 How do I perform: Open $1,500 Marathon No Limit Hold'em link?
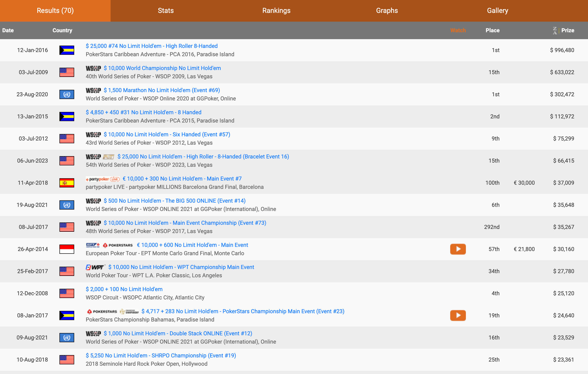point(162,90)
